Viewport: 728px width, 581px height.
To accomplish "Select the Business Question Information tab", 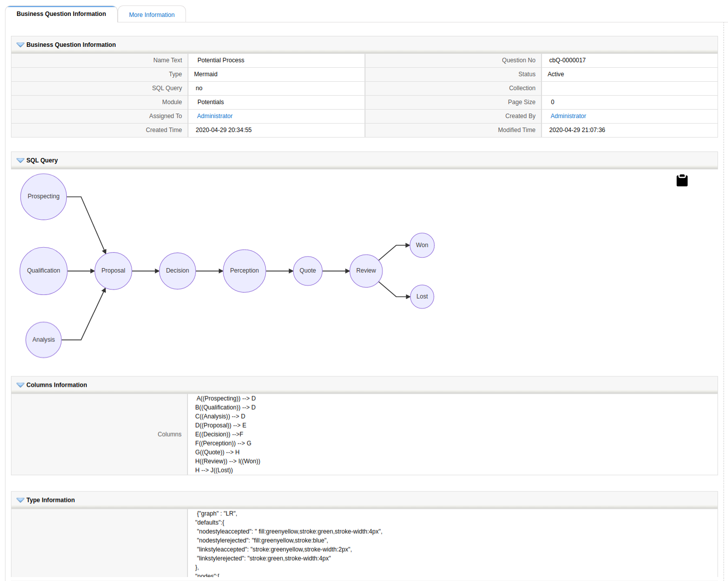I will click(x=61, y=14).
